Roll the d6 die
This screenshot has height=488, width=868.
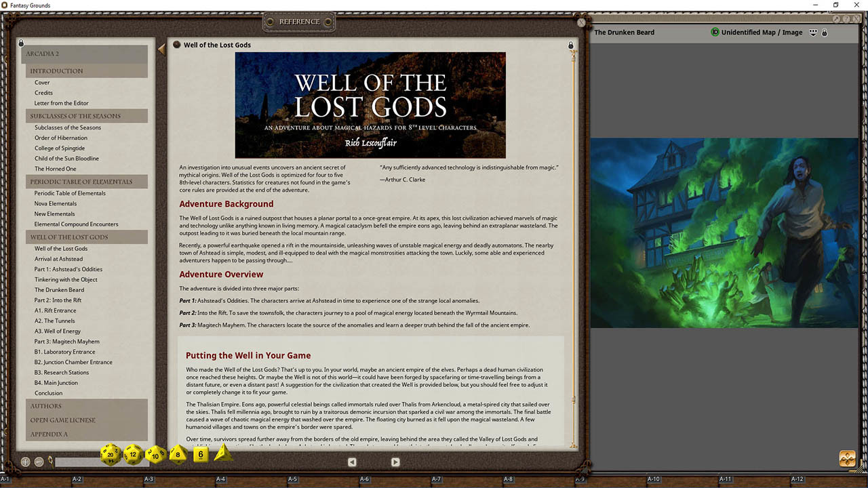[200, 455]
